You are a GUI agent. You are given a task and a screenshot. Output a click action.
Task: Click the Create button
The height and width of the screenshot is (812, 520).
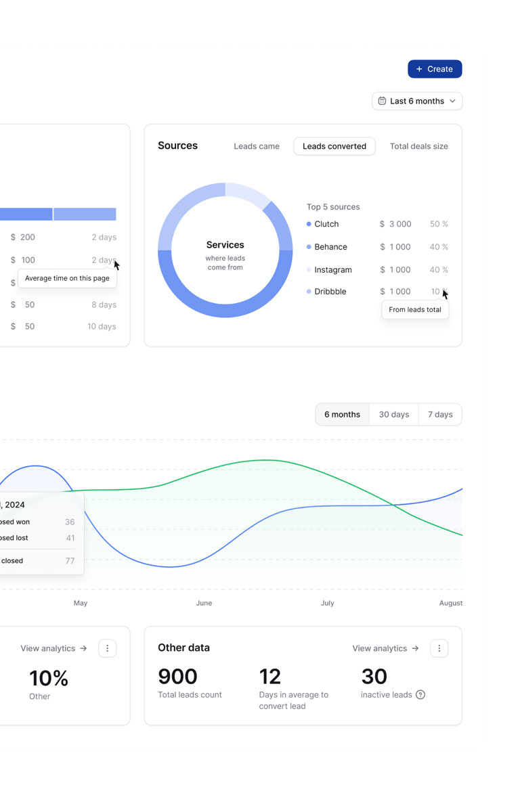(x=435, y=69)
